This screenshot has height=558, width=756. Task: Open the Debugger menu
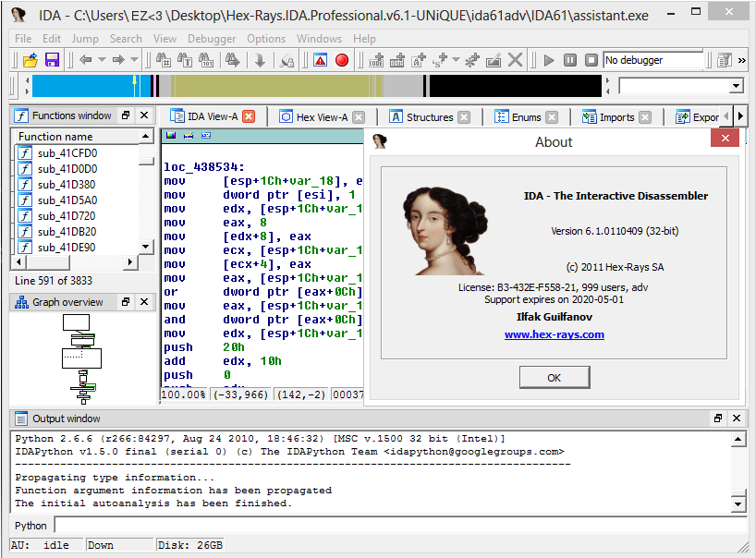[x=212, y=39]
